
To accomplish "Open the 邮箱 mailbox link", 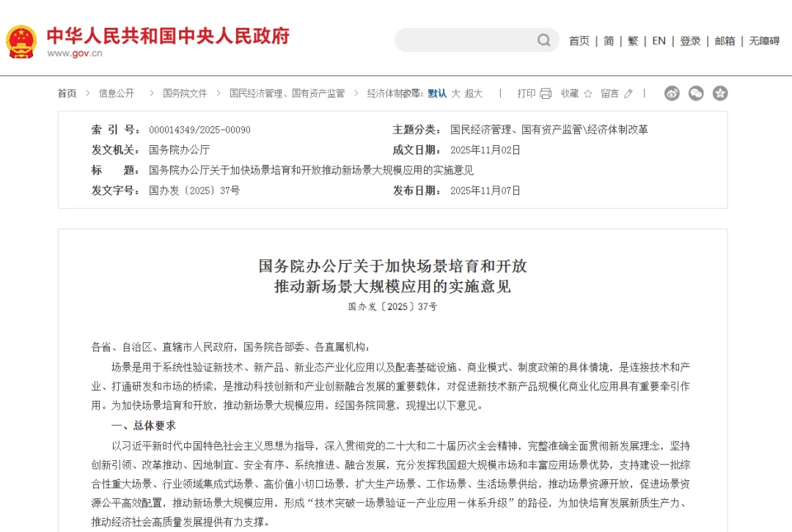I will tap(724, 41).
